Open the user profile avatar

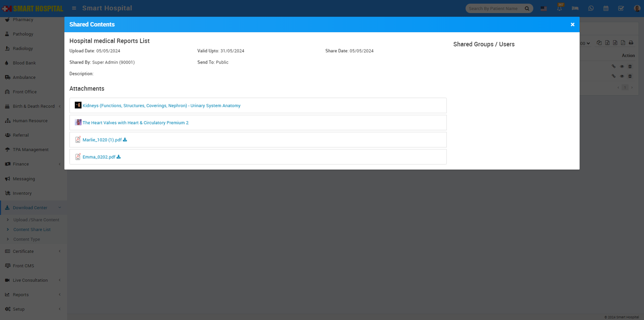click(x=637, y=8)
